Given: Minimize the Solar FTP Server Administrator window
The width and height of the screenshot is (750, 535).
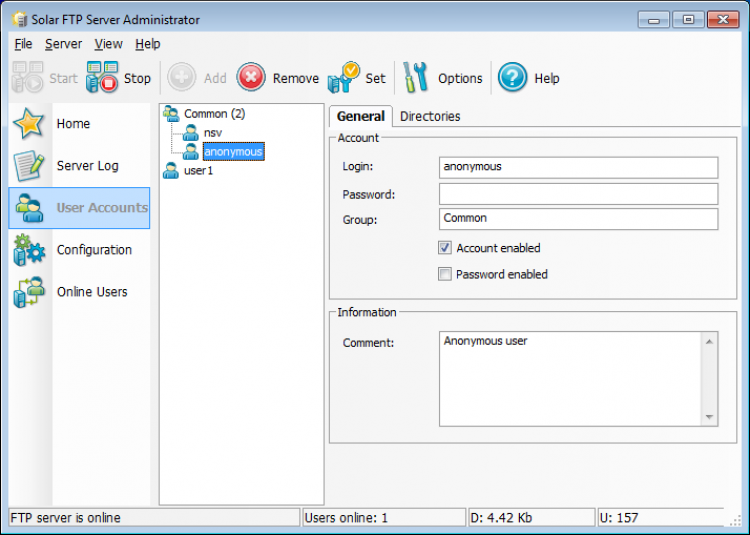Looking at the screenshot, I should pyautogui.click(x=653, y=20).
